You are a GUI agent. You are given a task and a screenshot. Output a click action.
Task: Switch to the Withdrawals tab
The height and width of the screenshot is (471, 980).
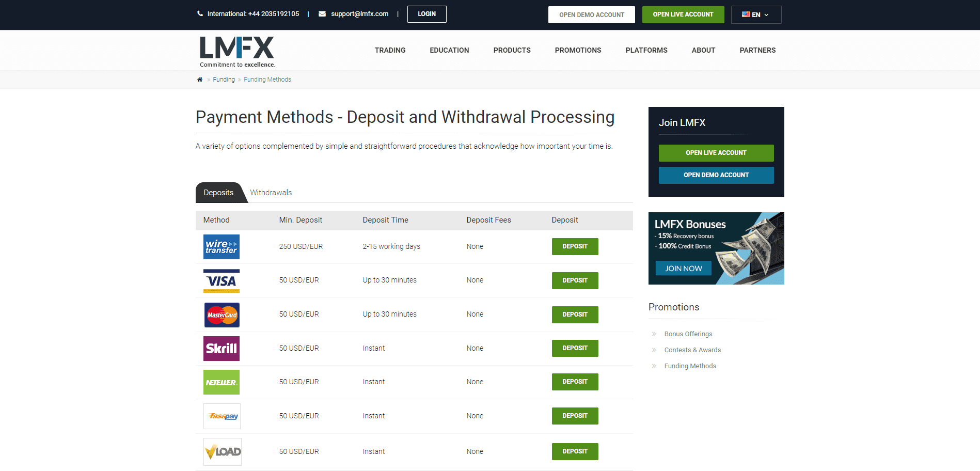point(271,192)
